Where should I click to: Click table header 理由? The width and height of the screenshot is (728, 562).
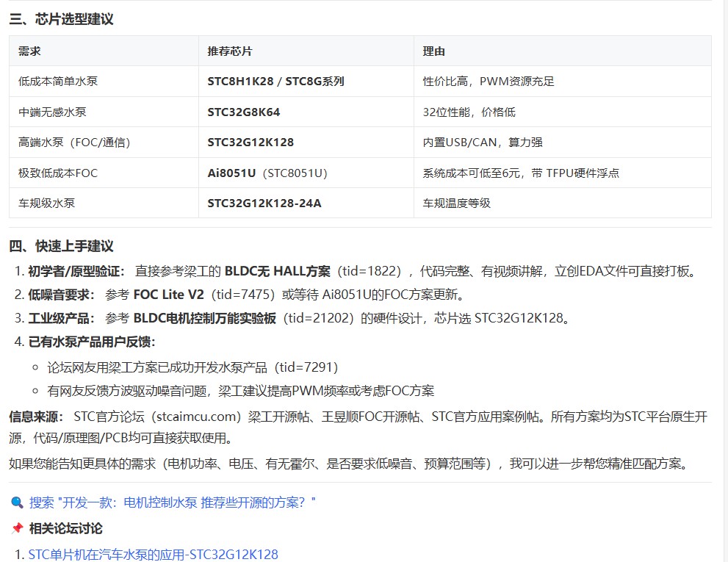tap(563, 51)
